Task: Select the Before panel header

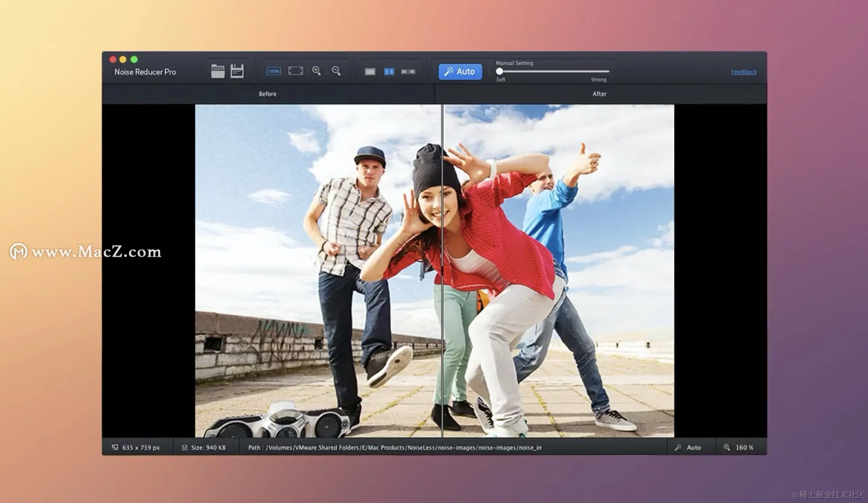Action: (x=267, y=94)
